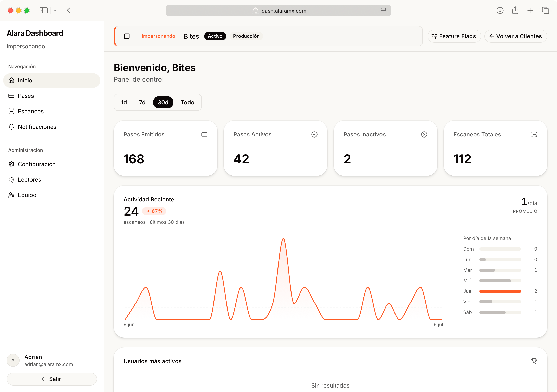The height and width of the screenshot is (392, 557).
Task: Click the Salir logout button
Action: point(52,379)
